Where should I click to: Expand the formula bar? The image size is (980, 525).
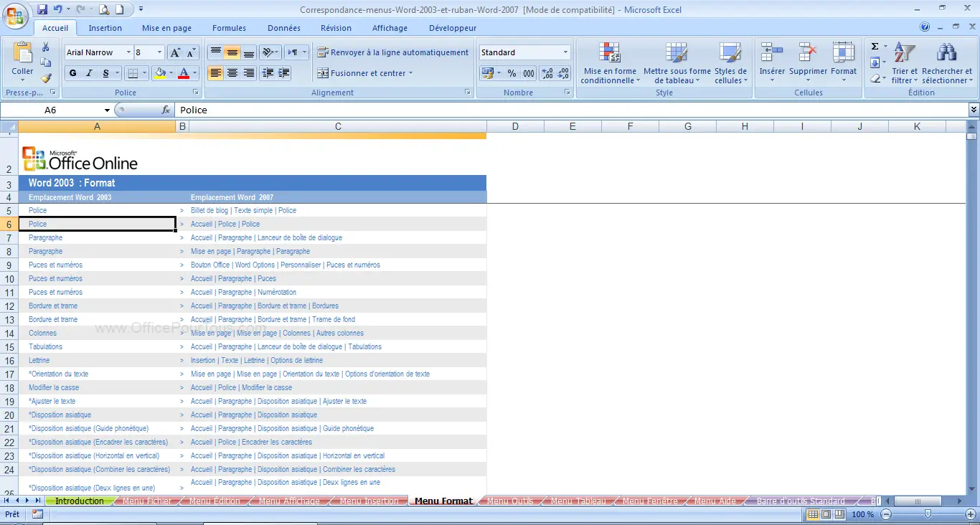pos(974,110)
